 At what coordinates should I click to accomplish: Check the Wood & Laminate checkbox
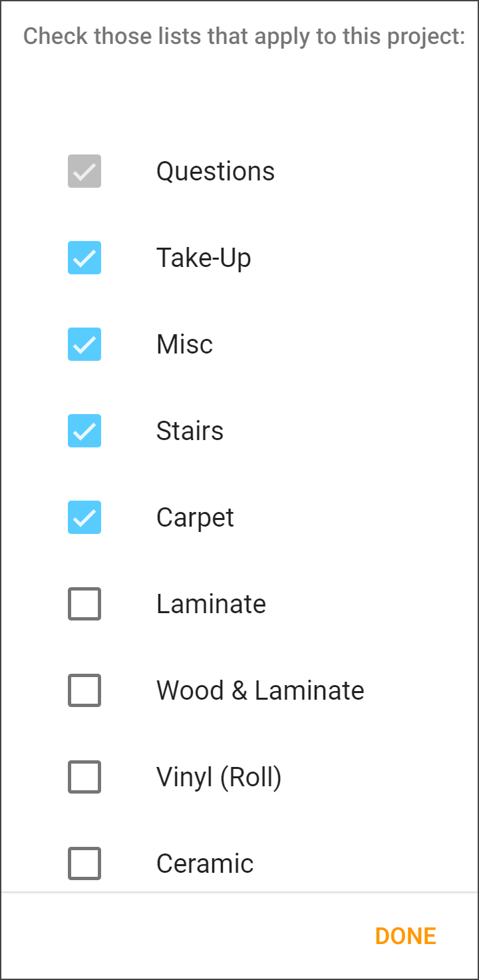pos(84,690)
